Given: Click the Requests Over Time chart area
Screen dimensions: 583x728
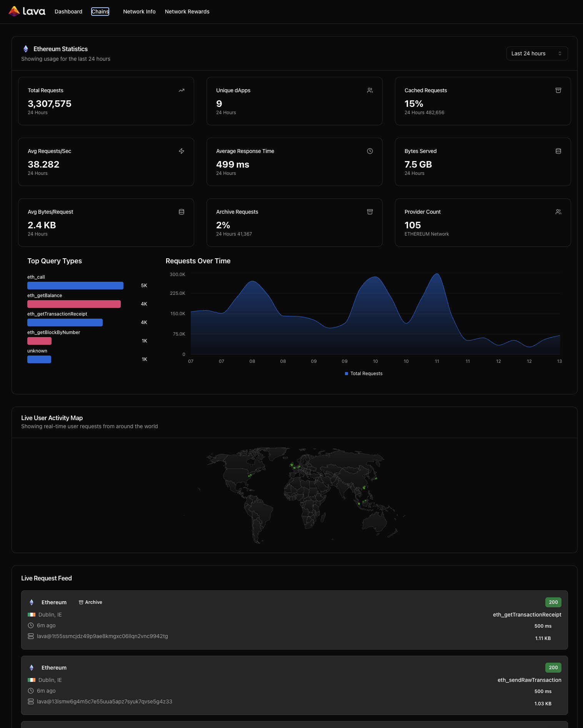Looking at the screenshot, I should click(375, 314).
